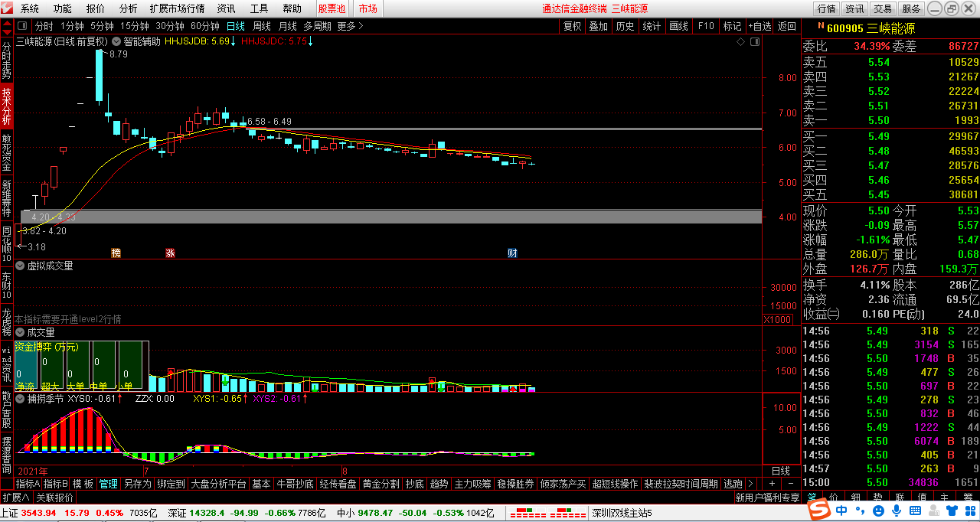
Task: Click the 画线 button
Action: pyautogui.click(x=679, y=26)
